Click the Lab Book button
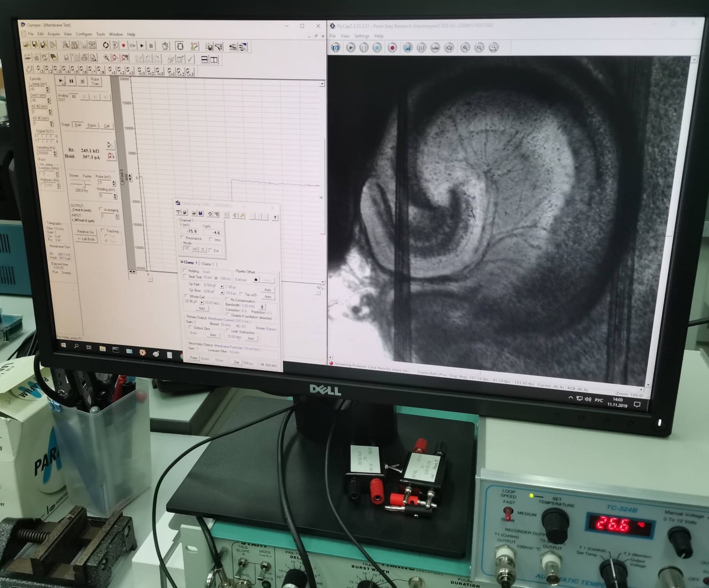This screenshot has height=588, width=709. pos(87,239)
